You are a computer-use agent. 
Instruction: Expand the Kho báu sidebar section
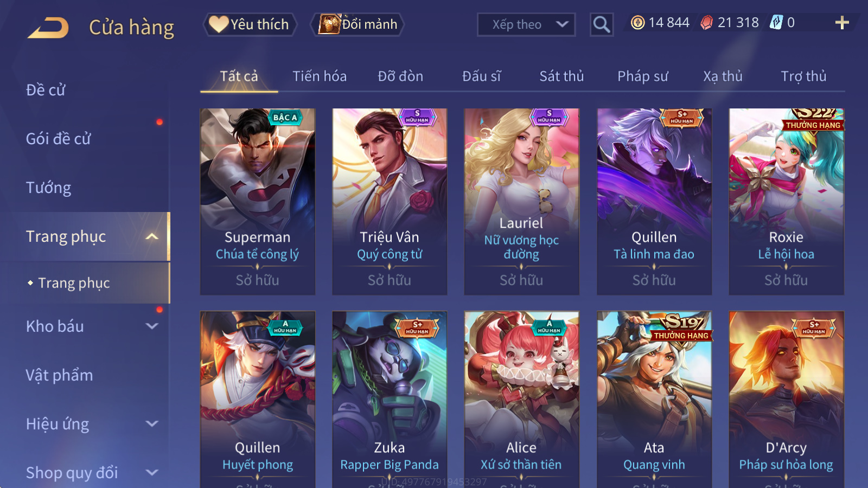[152, 326]
